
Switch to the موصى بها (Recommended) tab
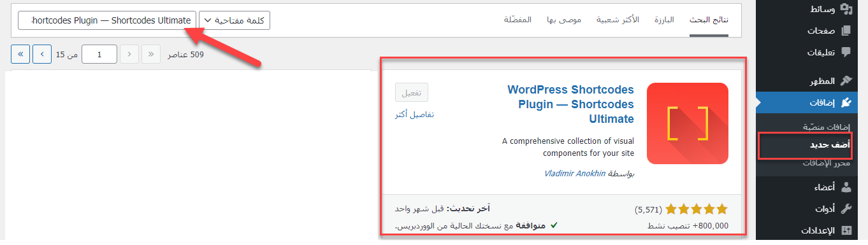pyautogui.click(x=563, y=20)
